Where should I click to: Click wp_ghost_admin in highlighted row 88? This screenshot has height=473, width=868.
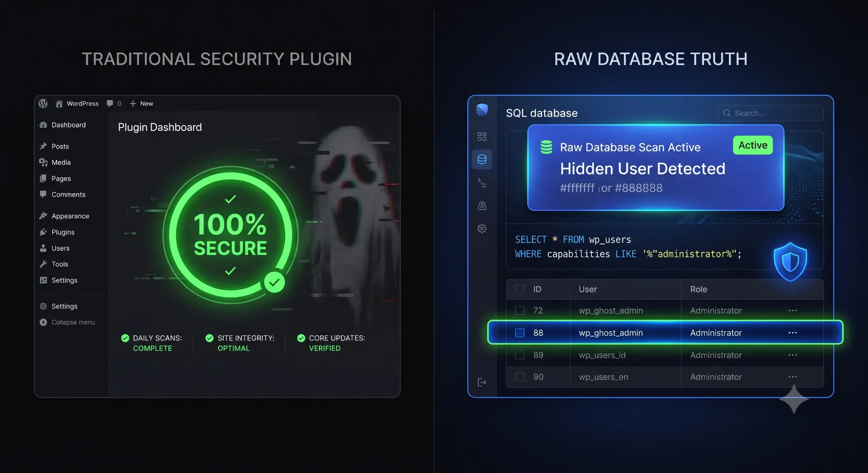point(611,333)
